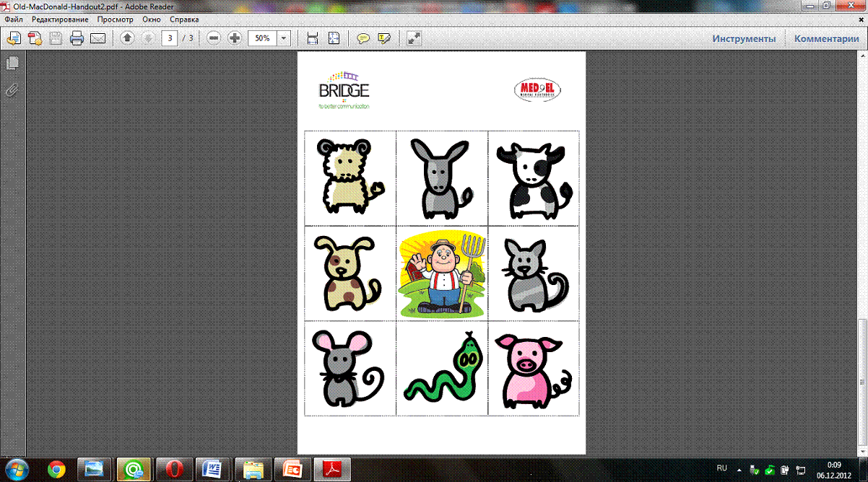Click the page number input field
This screenshot has width=868, height=482.
point(170,38)
